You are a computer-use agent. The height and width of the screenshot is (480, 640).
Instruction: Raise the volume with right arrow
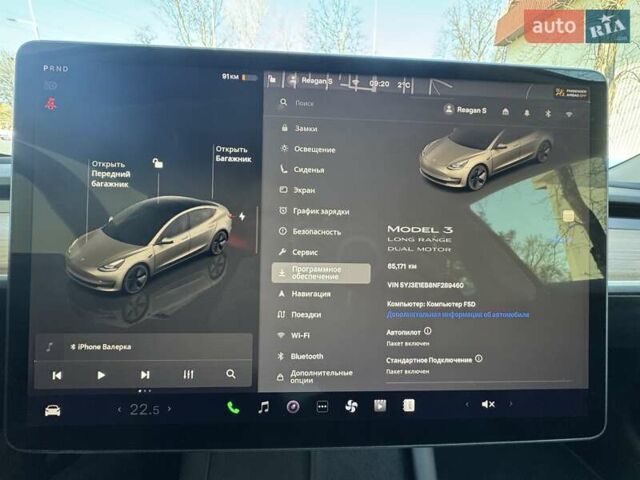(x=510, y=404)
